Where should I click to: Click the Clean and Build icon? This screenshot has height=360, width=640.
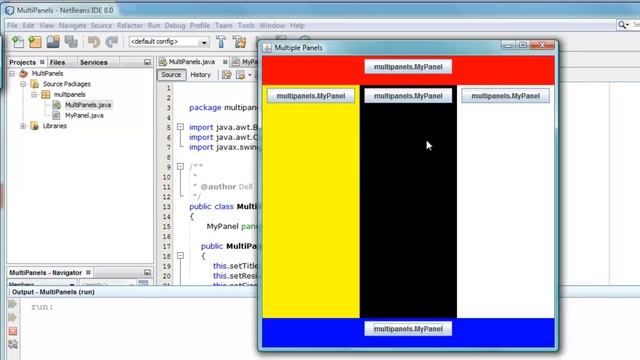pyautogui.click(x=239, y=42)
